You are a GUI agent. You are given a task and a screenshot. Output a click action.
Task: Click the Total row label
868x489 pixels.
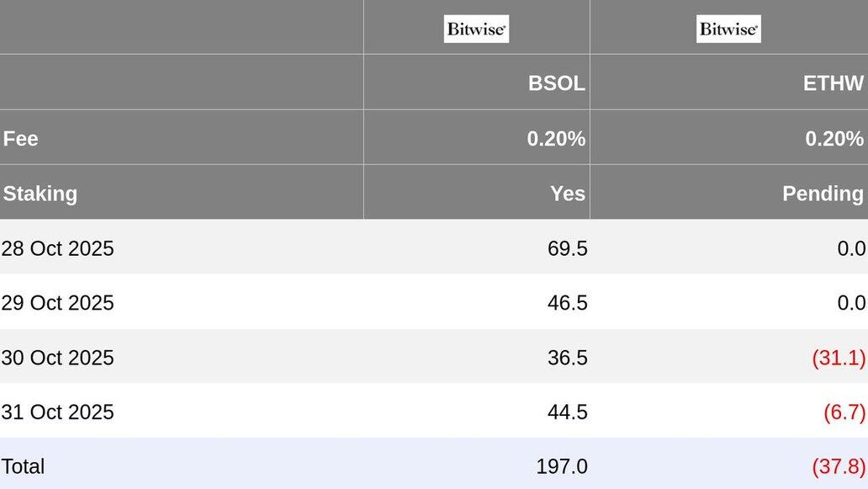point(23,466)
